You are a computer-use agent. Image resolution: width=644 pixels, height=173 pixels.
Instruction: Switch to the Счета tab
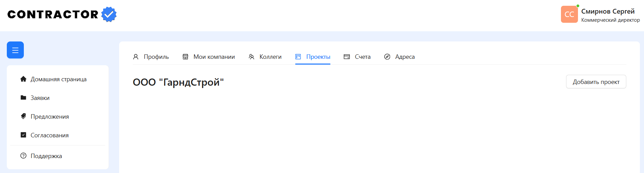click(357, 57)
